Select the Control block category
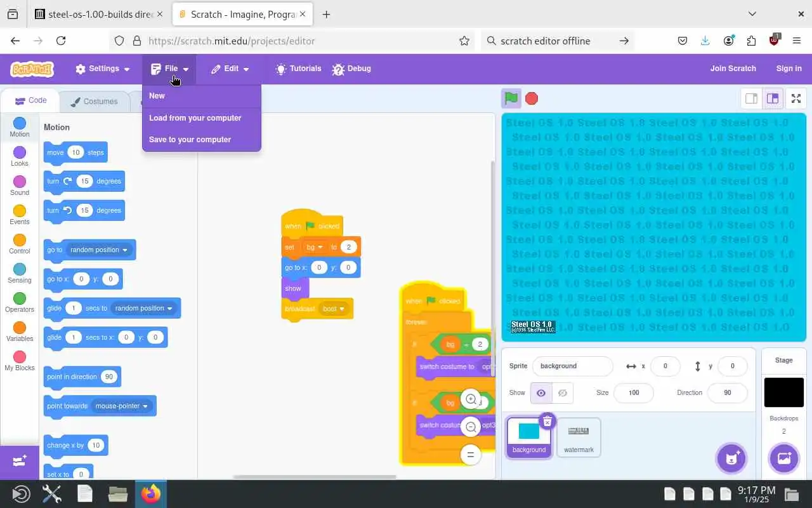The image size is (812, 508). (20, 244)
